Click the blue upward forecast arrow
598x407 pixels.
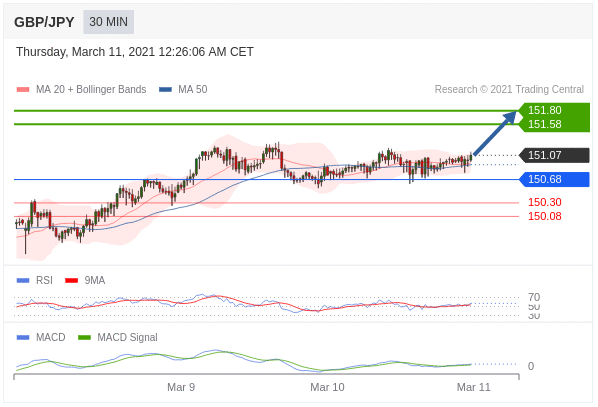click(495, 133)
